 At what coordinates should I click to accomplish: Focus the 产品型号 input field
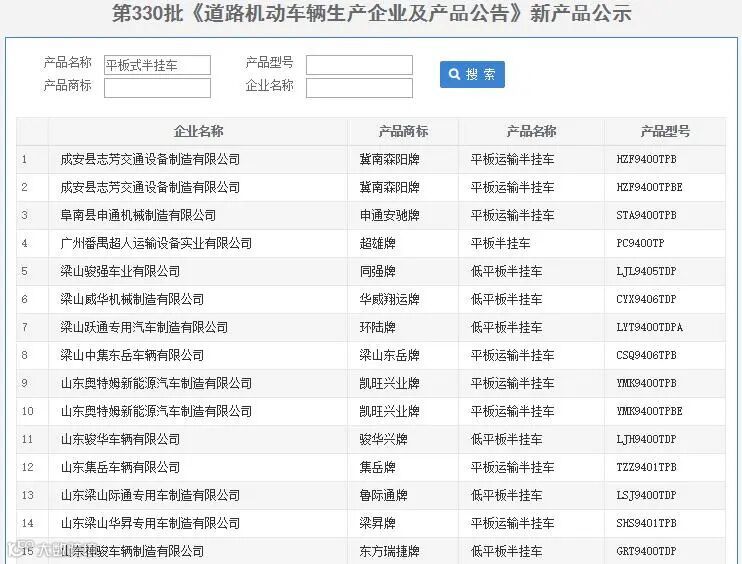click(x=359, y=65)
